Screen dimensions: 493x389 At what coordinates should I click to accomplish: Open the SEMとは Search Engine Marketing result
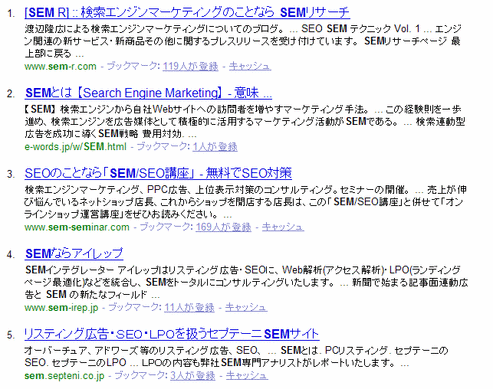[149, 93]
